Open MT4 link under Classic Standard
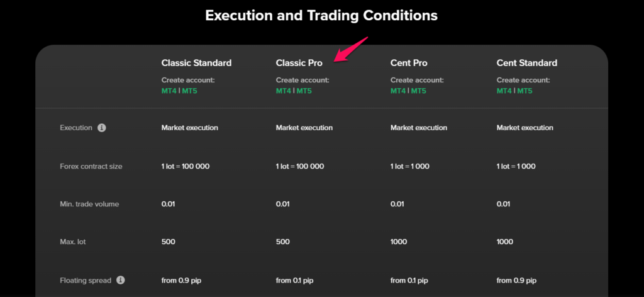The height and width of the screenshot is (297, 644). pos(169,91)
